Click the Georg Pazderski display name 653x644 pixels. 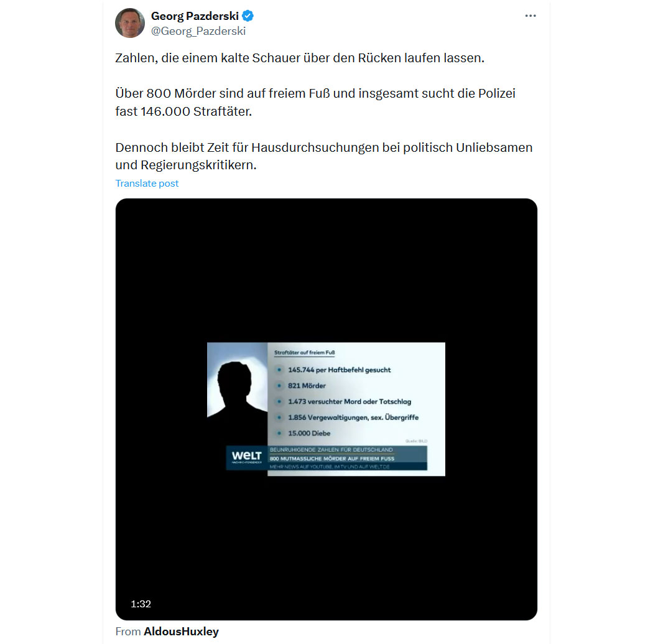point(195,16)
